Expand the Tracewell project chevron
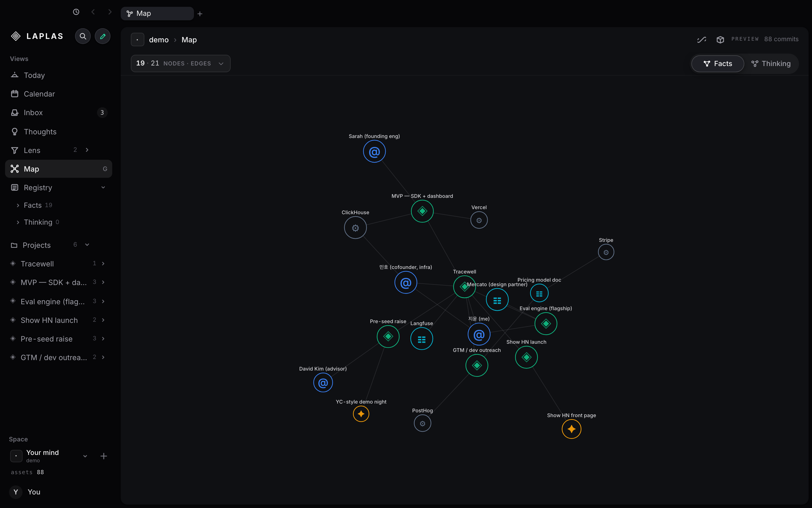This screenshot has height=508, width=812. [x=103, y=264]
